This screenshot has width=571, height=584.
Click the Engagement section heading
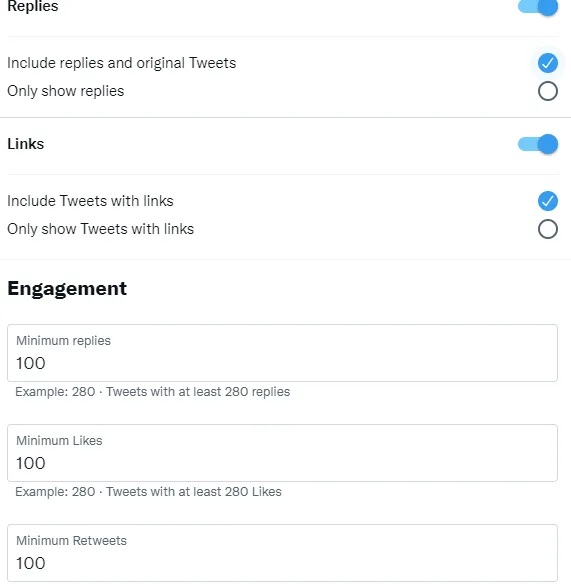[67, 289]
